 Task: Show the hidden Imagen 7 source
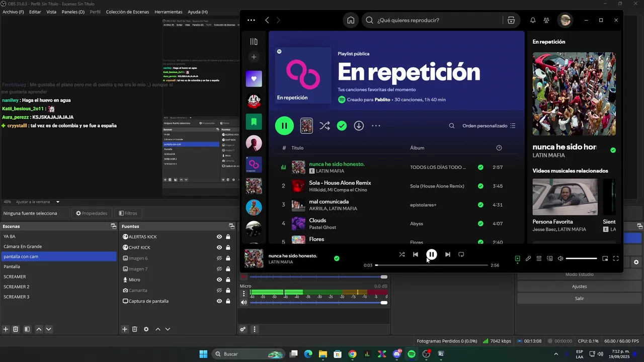click(x=219, y=269)
